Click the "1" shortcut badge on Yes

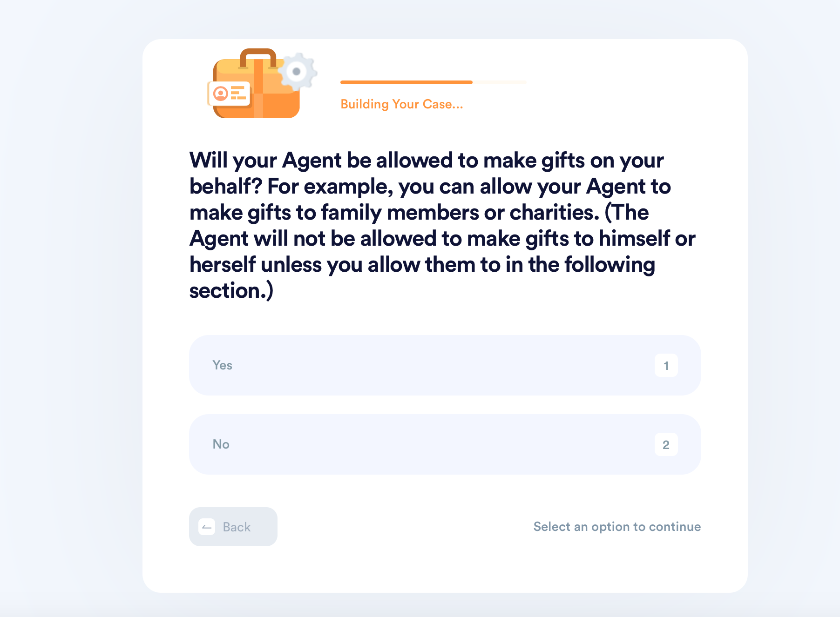click(x=666, y=365)
